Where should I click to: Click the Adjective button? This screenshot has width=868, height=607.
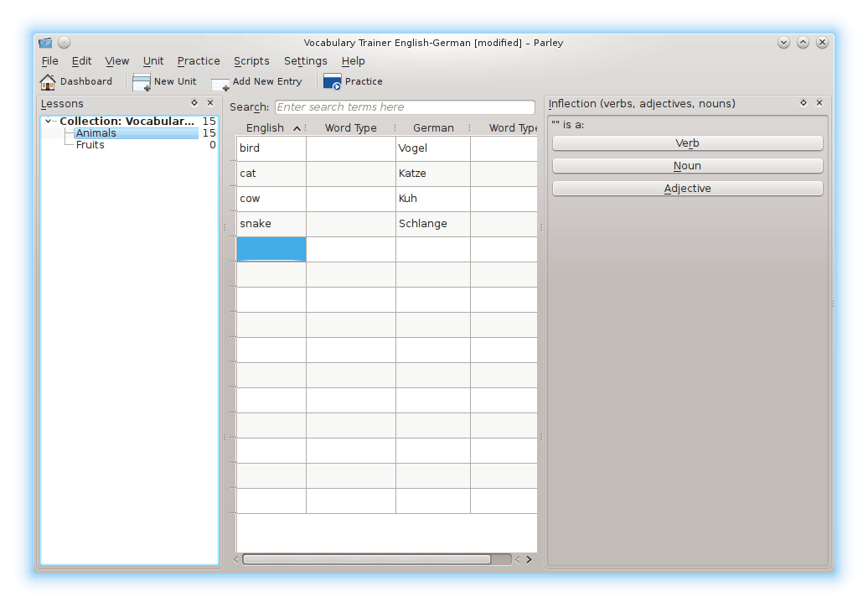pyautogui.click(x=687, y=189)
